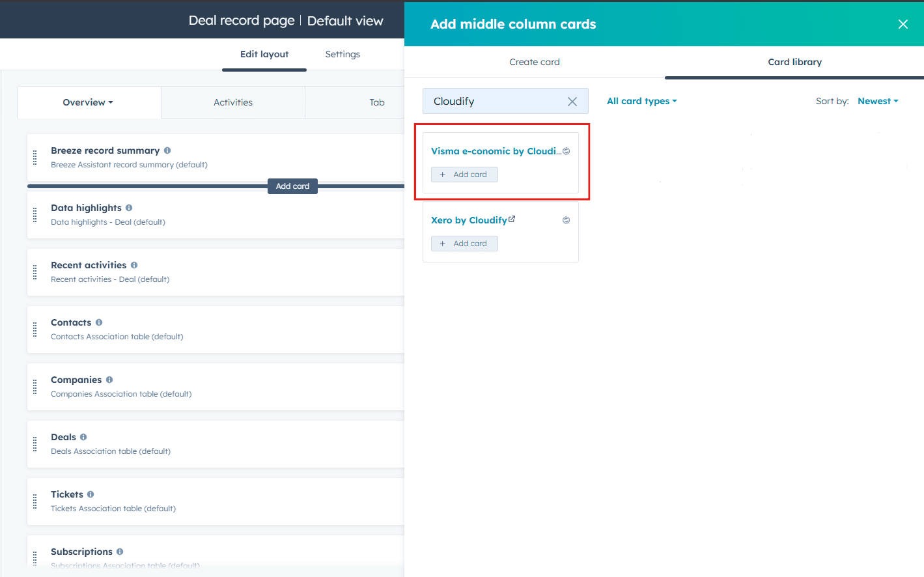Screen dimensions: 924x577
Task: Clear the Cloudify search with the X icon
Action: point(572,101)
